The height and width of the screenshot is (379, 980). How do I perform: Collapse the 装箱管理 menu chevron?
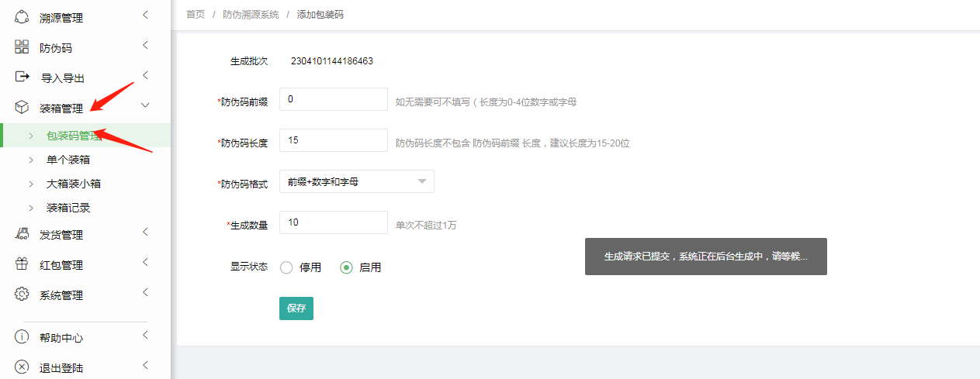[144, 106]
